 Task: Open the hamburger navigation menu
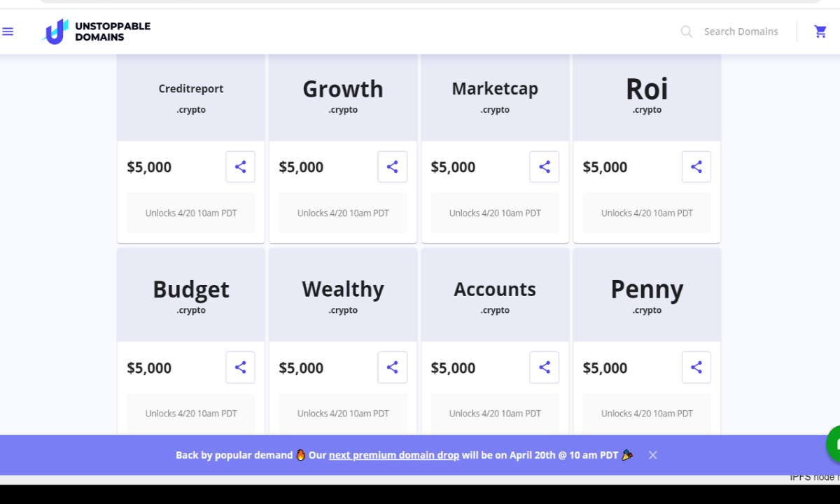click(x=8, y=31)
